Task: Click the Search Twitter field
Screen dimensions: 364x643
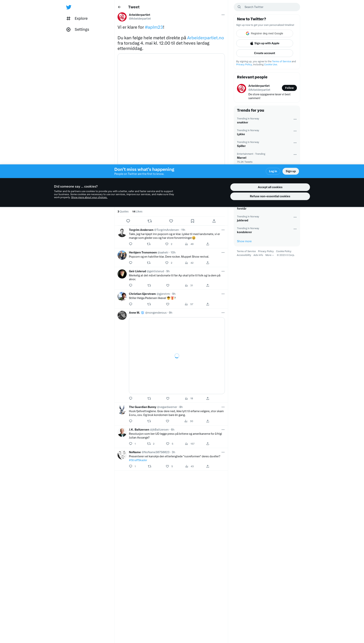Action: click(267, 7)
